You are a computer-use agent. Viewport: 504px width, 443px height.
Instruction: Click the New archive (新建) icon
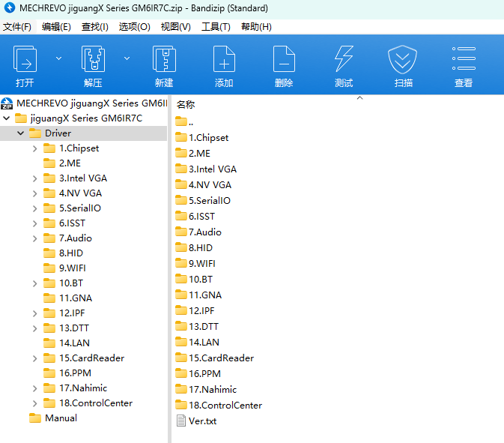(x=164, y=59)
